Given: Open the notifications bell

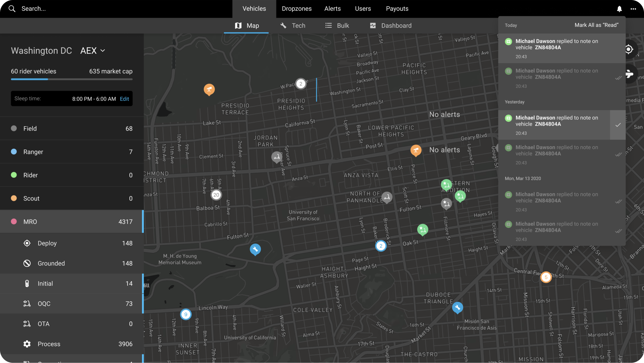Looking at the screenshot, I should pos(619,9).
